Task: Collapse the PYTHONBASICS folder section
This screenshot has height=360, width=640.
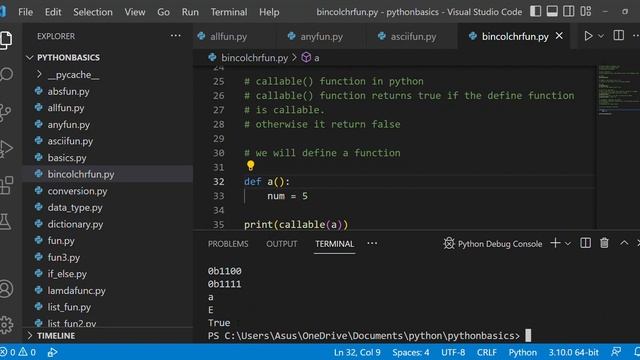Action: [x=108, y=58]
